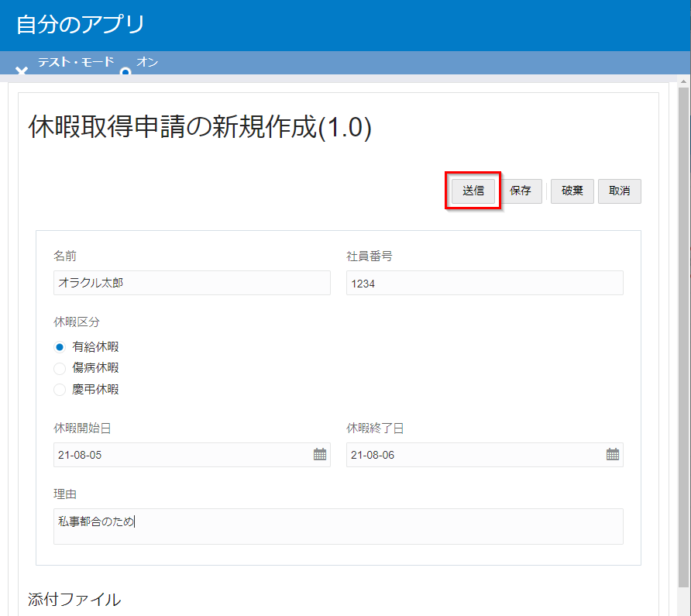Select the 傷病休暇 radio option
This screenshot has height=616, width=691.
60,368
